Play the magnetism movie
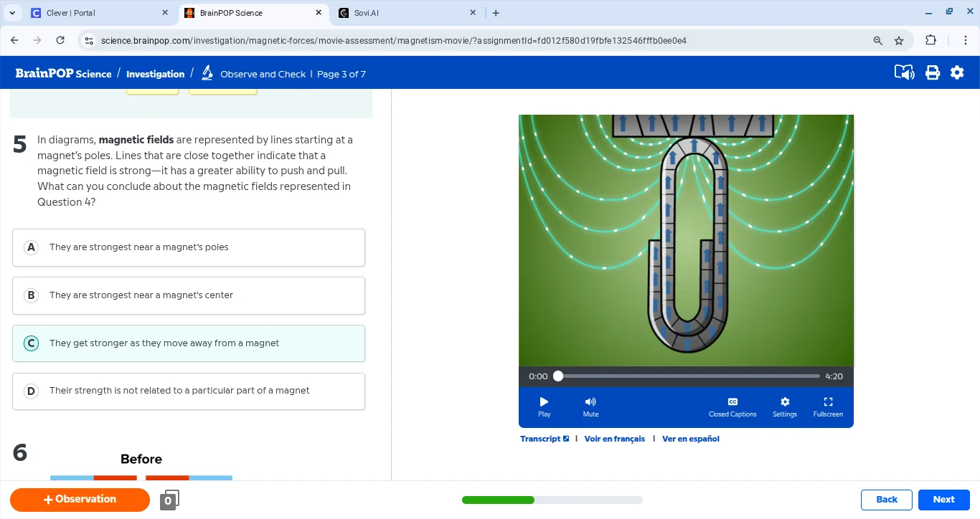This screenshot has height=519, width=980. [x=544, y=406]
